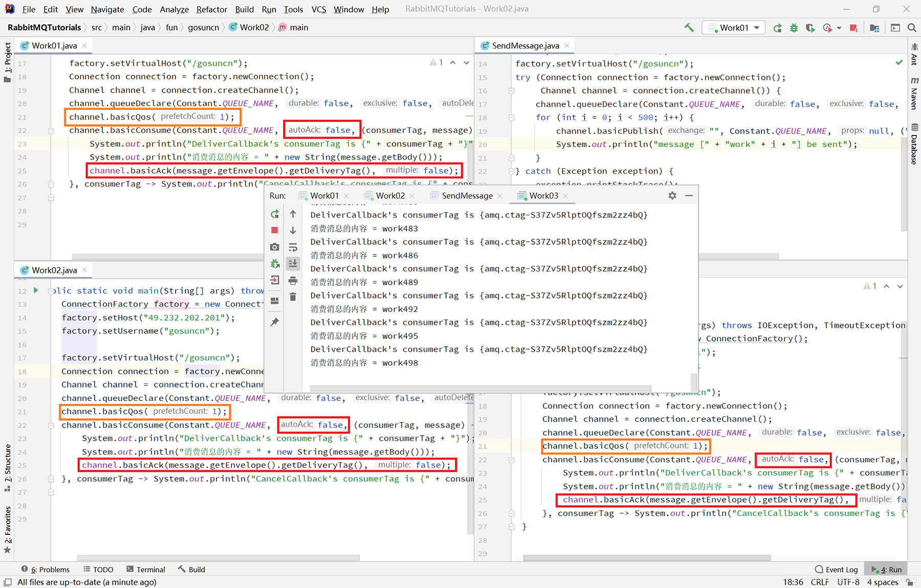Toggle the Maven tool window
This screenshot has height=588, width=921.
click(x=914, y=93)
